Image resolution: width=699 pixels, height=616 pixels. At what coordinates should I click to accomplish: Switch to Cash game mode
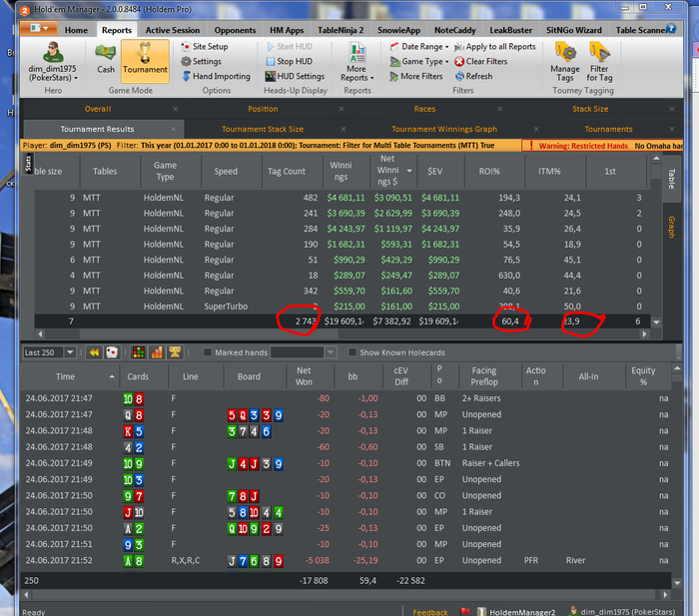106,58
